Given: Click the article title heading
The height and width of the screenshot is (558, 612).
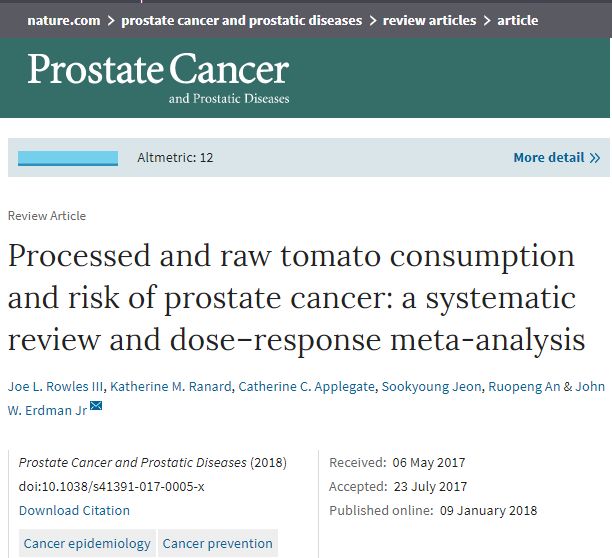Looking at the screenshot, I should click(296, 298).
